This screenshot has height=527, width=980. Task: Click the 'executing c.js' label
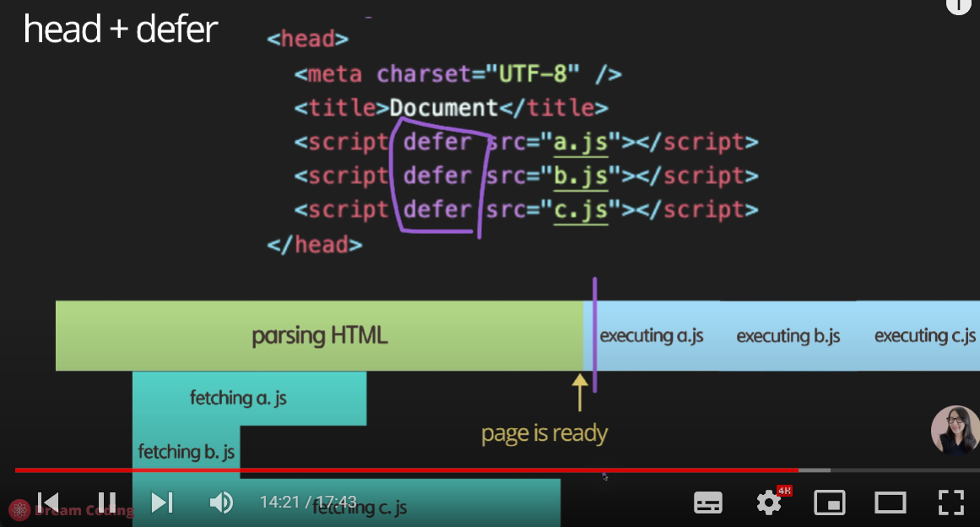pyautogui.click(x=925, y=335)
